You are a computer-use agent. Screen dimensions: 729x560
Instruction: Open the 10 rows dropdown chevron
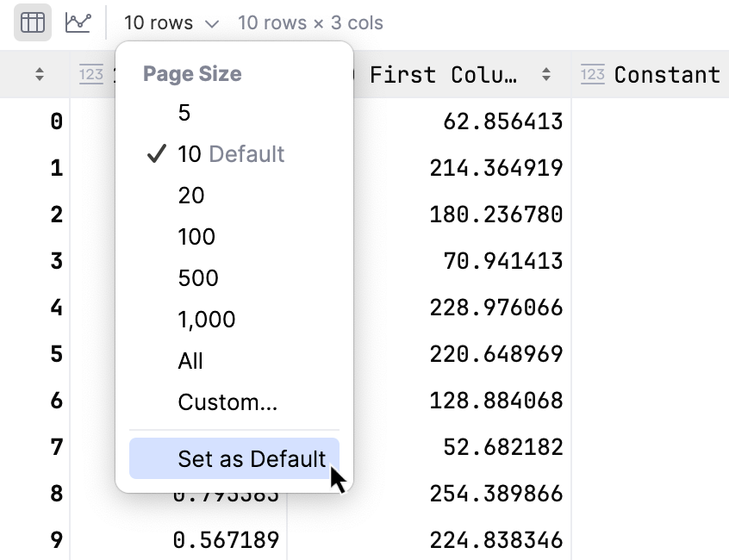tap(210, 23)
